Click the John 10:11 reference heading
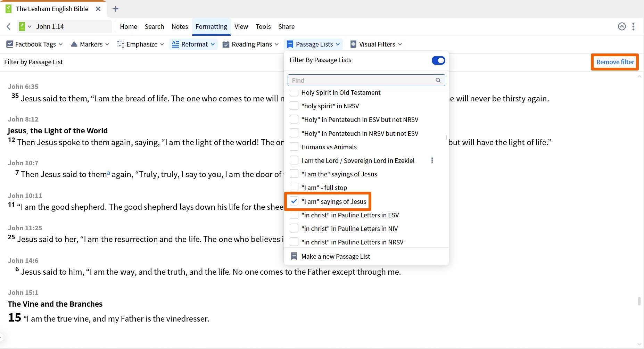The width and height of the screenshot is (644, 349). [25, 196]
